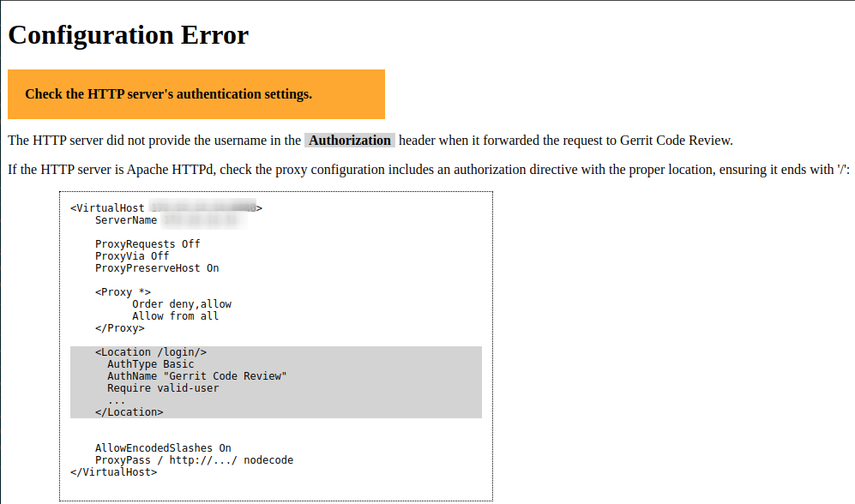Click the closing Proxy tag
This screenshot has width=855, height=504.
[118, 327]
